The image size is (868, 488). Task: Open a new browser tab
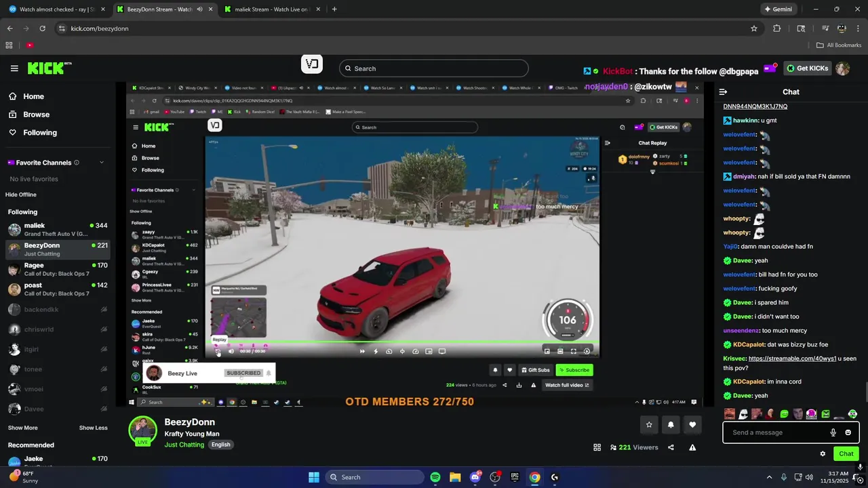point(334,9)
